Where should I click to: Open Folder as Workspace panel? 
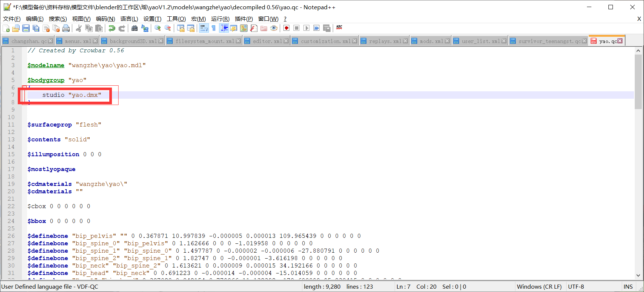264,28
